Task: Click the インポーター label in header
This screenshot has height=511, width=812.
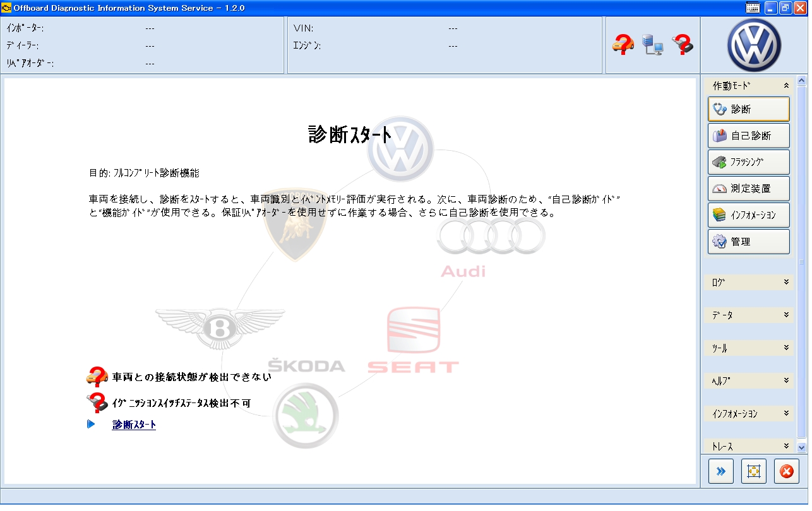Action: point(25,28)
